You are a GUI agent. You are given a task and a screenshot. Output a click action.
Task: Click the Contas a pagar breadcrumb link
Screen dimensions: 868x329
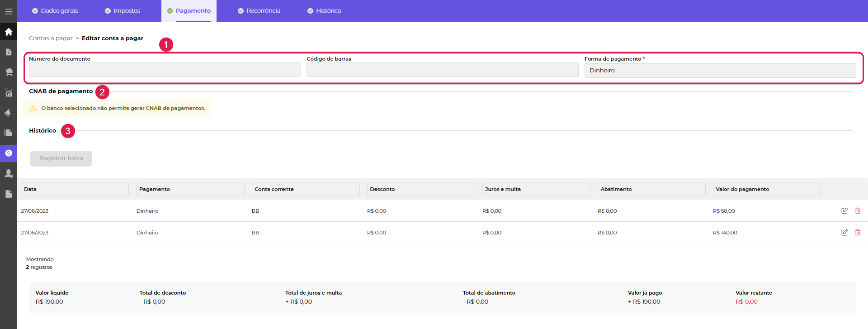pos(51,38)
